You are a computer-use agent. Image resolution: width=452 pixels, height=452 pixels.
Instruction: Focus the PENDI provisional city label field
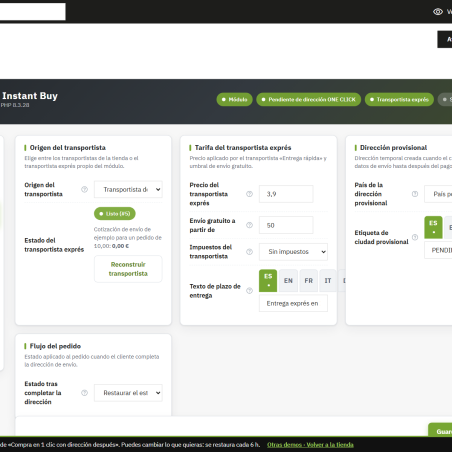tap(438, 250)
